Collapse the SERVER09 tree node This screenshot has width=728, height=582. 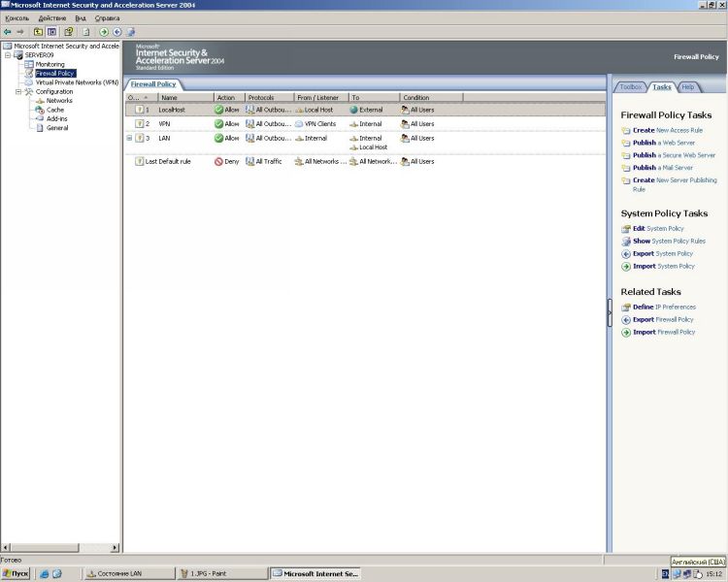(x=8, y=55)
